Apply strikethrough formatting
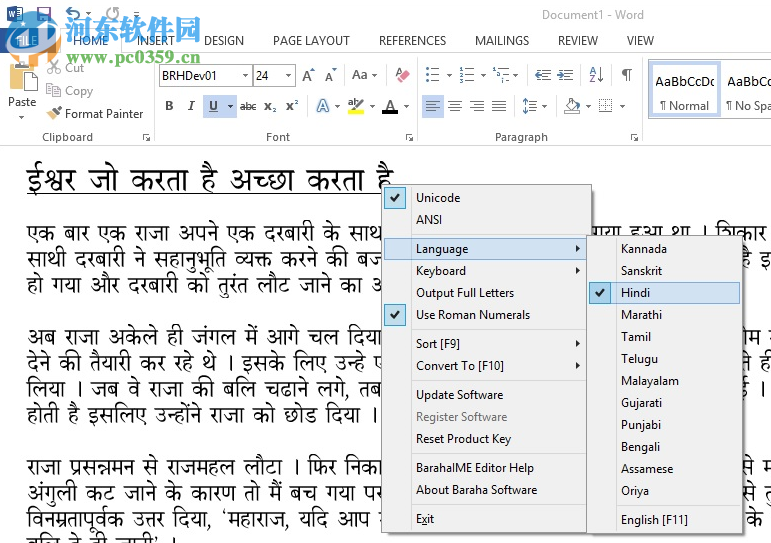The height and width of the screenshot is (543, 771). click(x=248, y=106)
